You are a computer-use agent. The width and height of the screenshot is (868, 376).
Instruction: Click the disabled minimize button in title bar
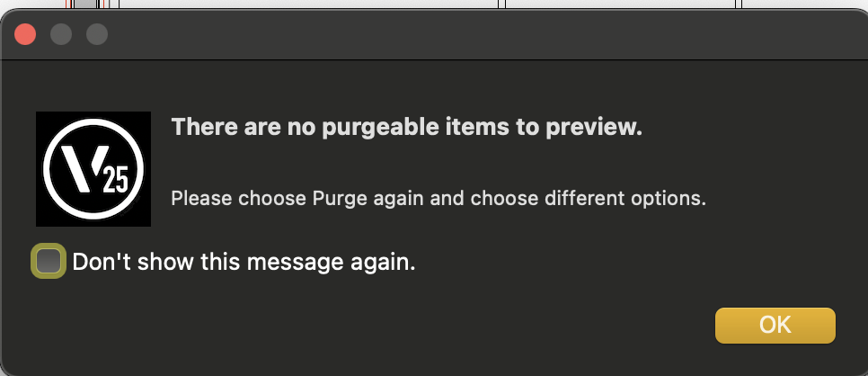(61, 34)
